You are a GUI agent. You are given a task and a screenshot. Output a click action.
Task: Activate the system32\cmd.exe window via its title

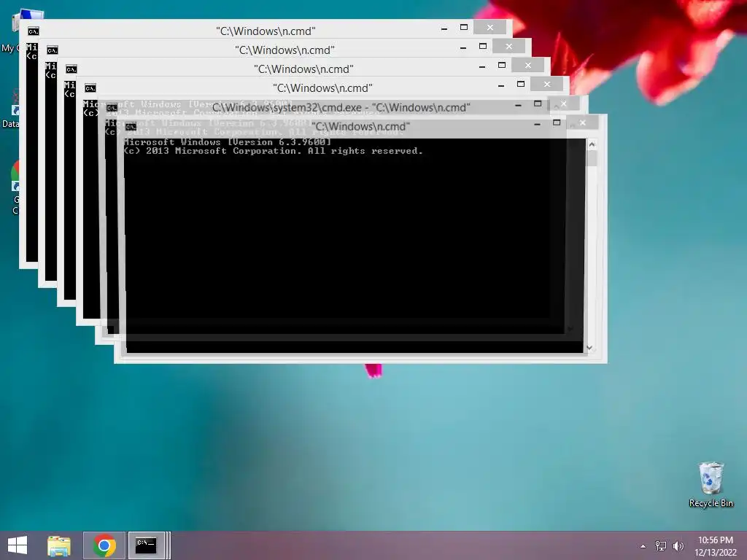tap(341, 108)
